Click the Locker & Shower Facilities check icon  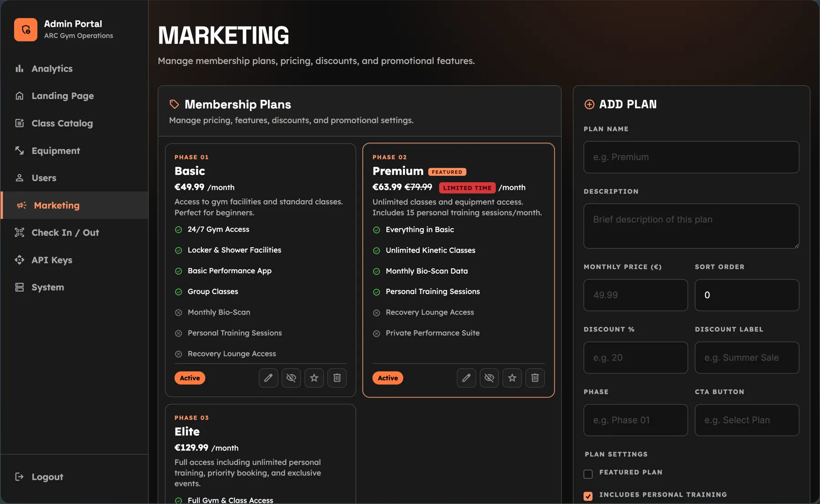[x=179, y=250]
